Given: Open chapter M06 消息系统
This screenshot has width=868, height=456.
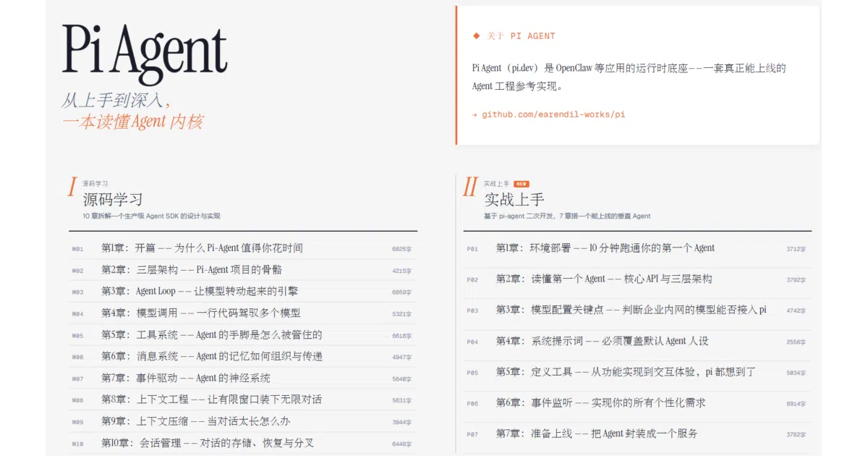Looking at the screenshot, I should tap(243, 357).
